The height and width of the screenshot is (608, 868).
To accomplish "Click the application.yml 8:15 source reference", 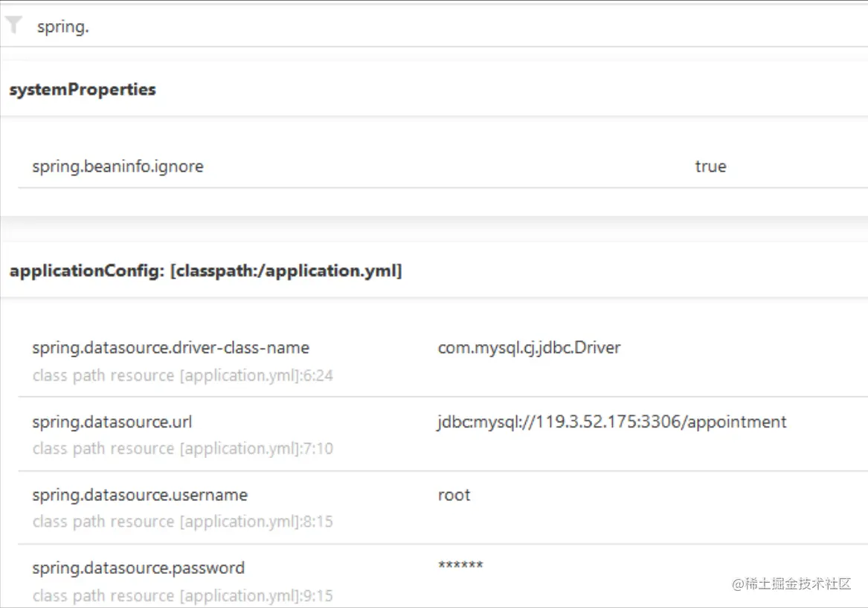I will coord(182,521).
